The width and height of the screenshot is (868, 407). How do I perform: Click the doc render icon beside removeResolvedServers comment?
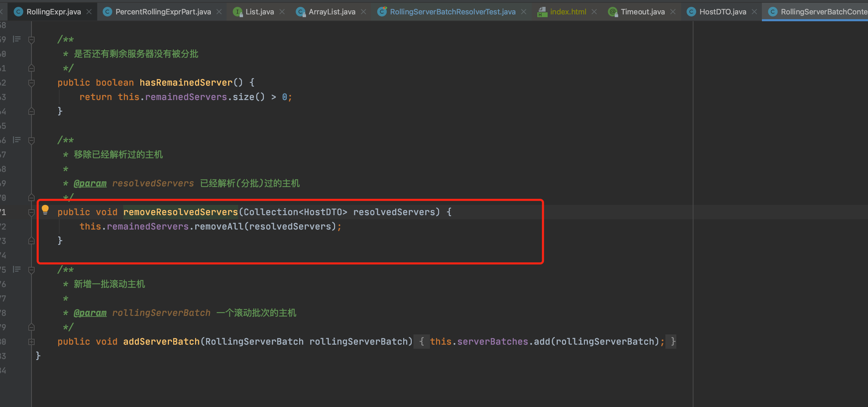[17, 140]
